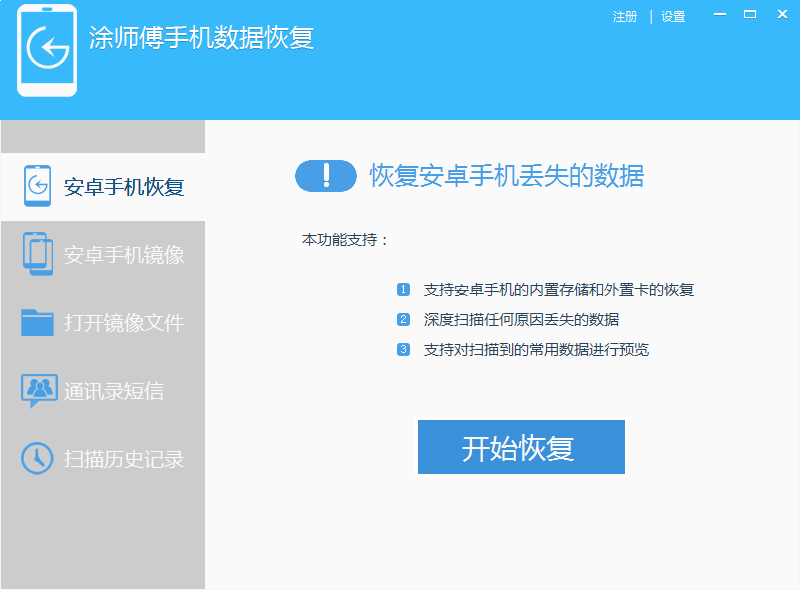Open the 打开镜像文件 tab label
Viewport: 800px width, 590px height.
[124, 323]
